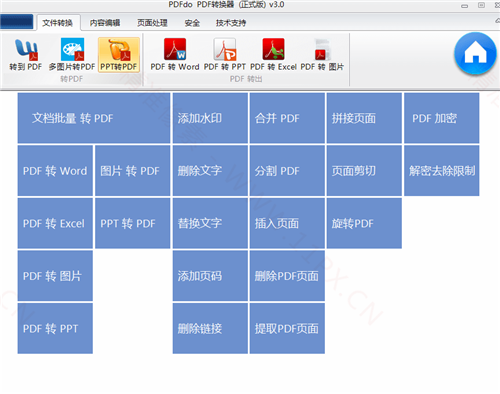Image resolution: width=500 pixels, height=394 pixels.
Task: Choose the 合并 PDF tile
Action: (x=287, y=118)
